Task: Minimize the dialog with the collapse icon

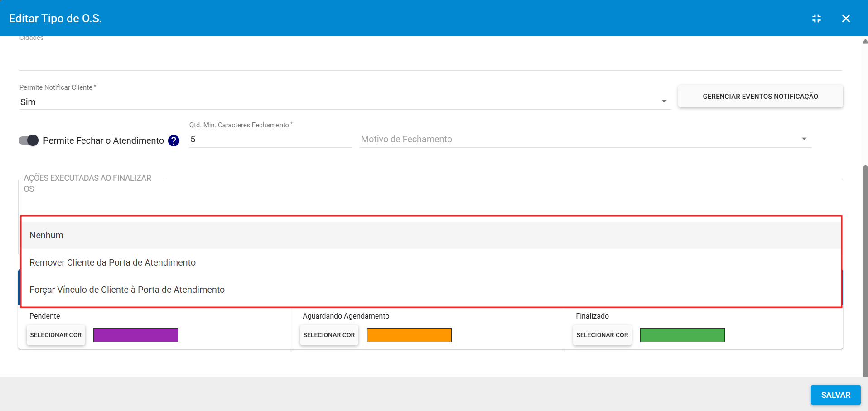Action: tap(816, 19)
